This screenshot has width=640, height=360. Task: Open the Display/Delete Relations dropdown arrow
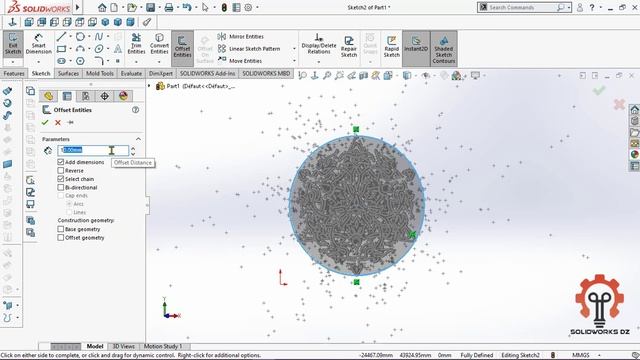coord(319,62)
